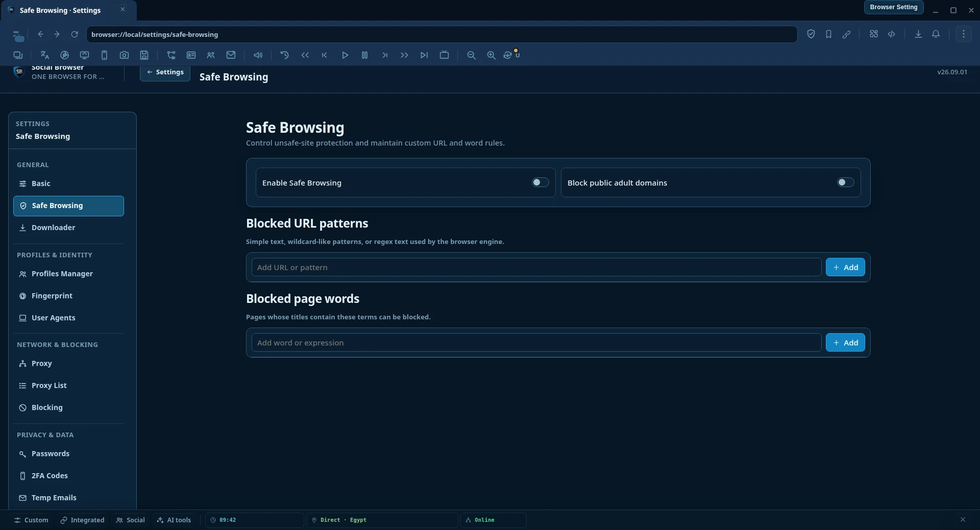
Task: Click the screen monitor icon in the toolbar
Action: coord(84,55)
